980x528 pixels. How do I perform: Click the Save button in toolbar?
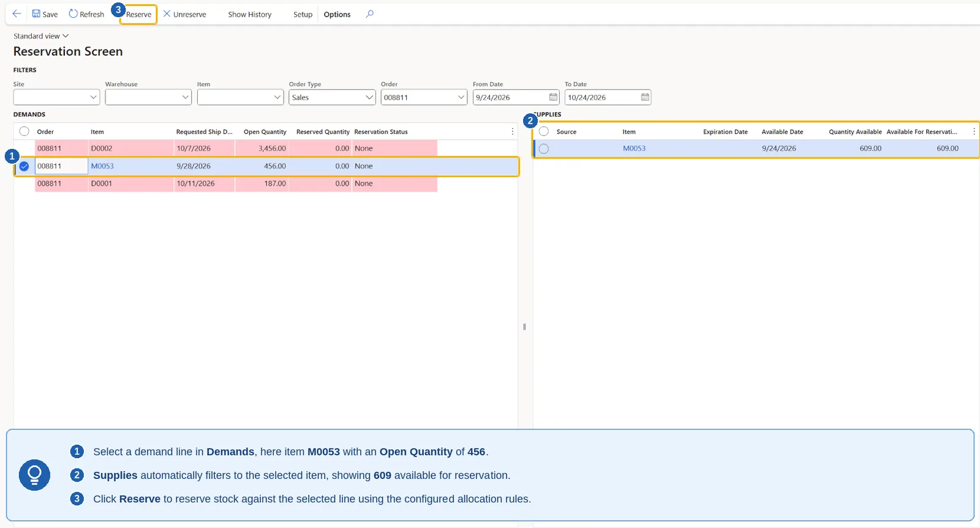click(x=45, y=14)
